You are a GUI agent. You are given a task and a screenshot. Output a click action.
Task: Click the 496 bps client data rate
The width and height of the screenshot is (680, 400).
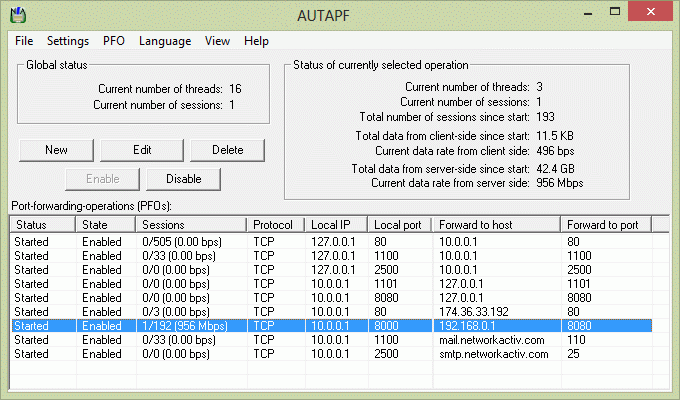coord(555,151)
